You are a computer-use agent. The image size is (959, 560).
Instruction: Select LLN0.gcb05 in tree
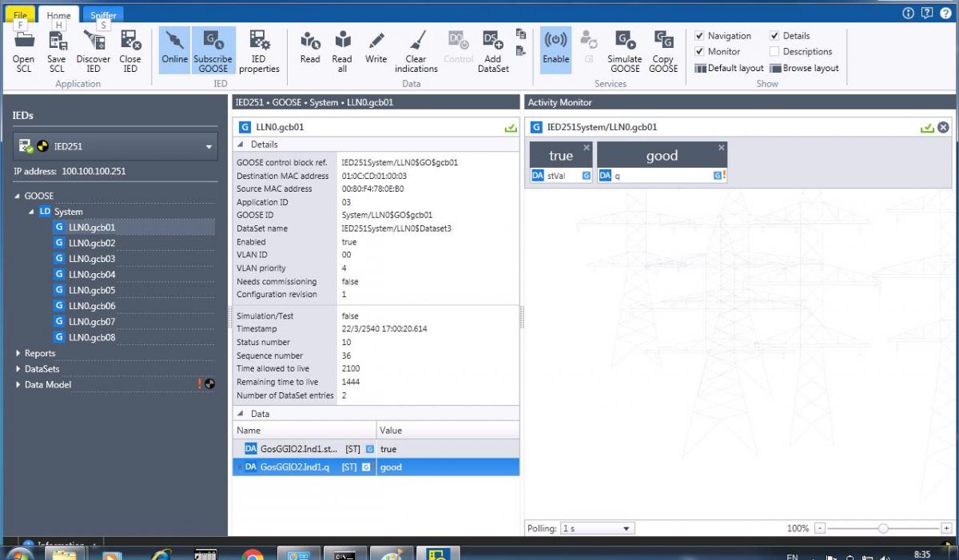pyautogui.click(x=92, y=290)
